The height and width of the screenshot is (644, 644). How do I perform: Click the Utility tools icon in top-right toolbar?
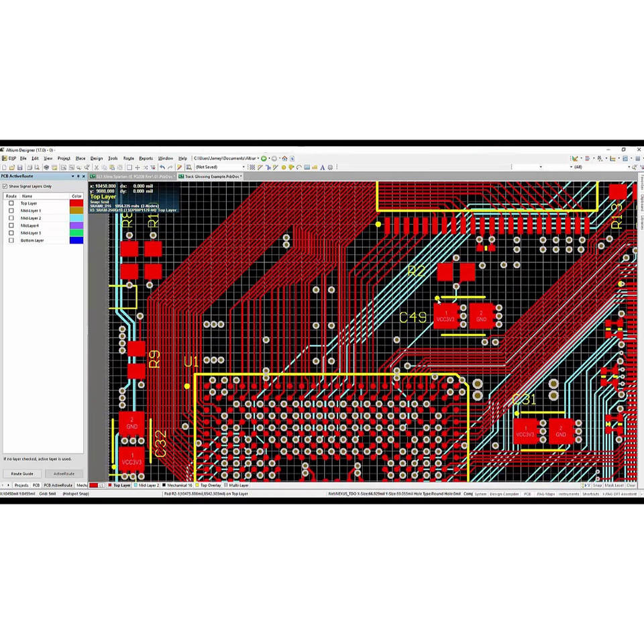pos(575,158)
